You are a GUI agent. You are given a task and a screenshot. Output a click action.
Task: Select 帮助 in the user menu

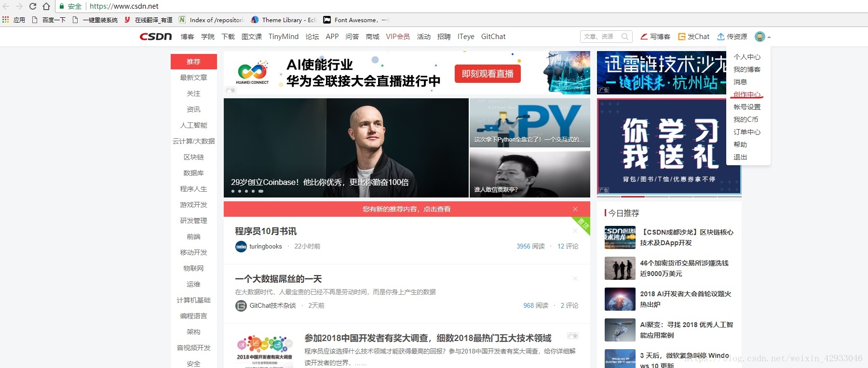pos(740,145)
